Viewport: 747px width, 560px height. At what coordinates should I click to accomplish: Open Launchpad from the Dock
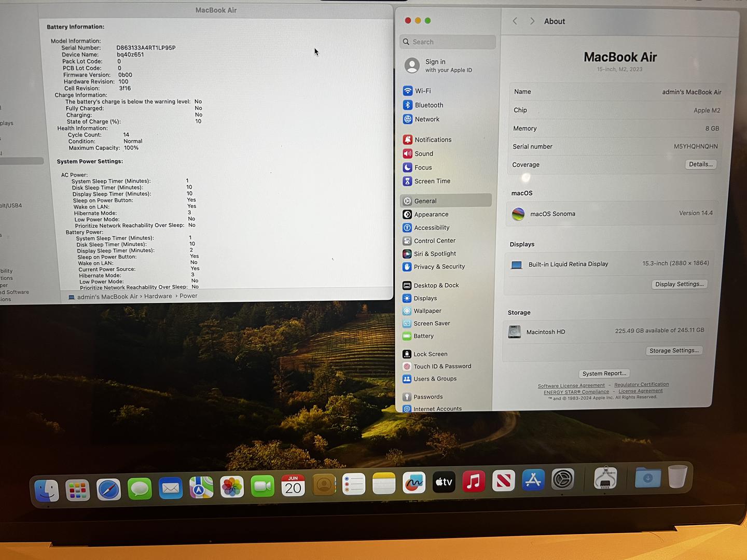pos(78,490)
